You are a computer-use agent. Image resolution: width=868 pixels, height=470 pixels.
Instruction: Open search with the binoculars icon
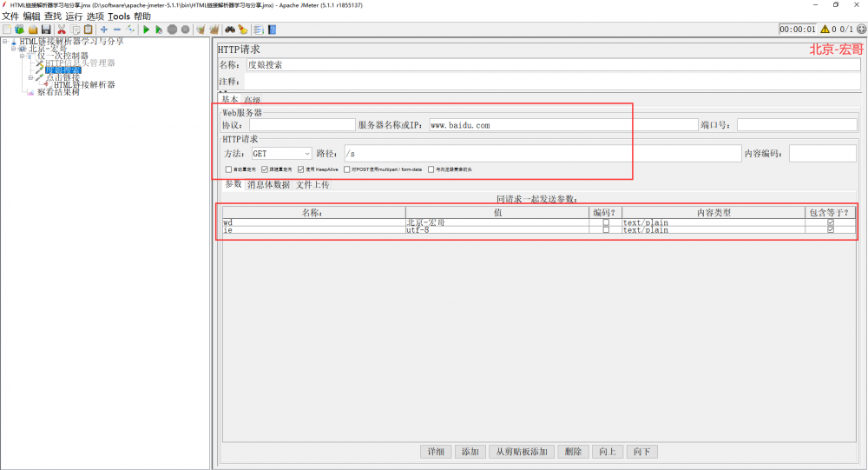(x=230, y=30)
